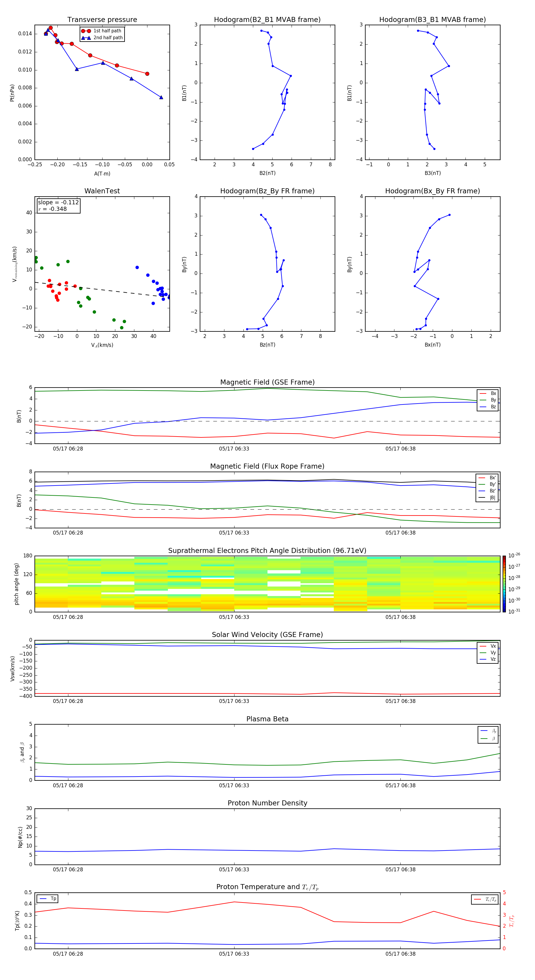The width and height of the screenshot is (535, 980).
Task: Click the 'Bx(nT)' axis label
Action: 432,345
